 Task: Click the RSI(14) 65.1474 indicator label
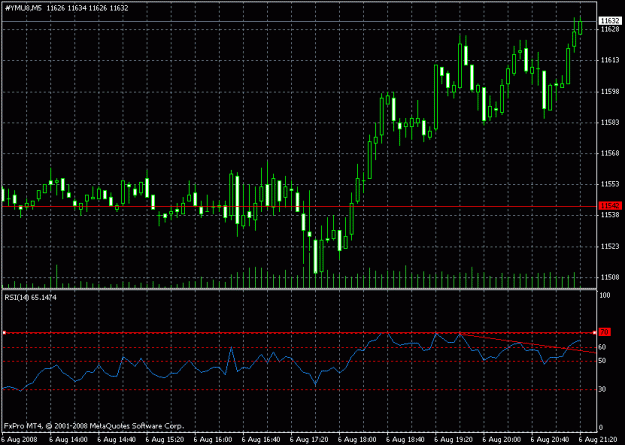pyautogui.click(x=28, y=297)
